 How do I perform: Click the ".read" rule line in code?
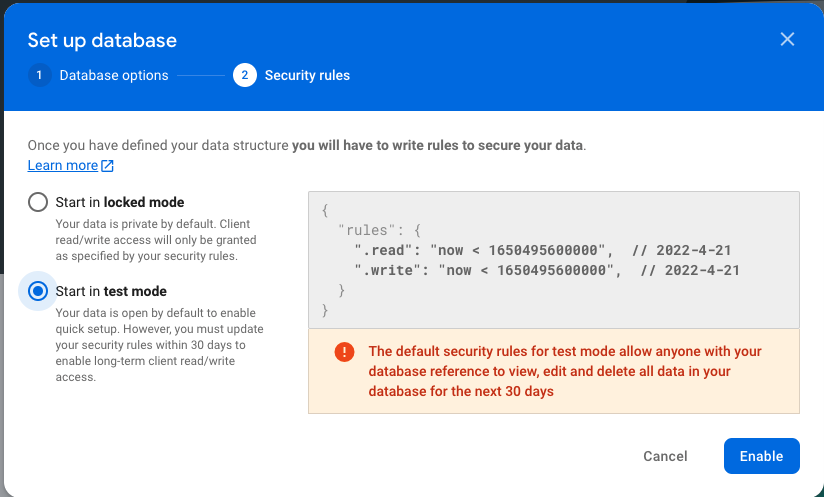tap(546, 250)
